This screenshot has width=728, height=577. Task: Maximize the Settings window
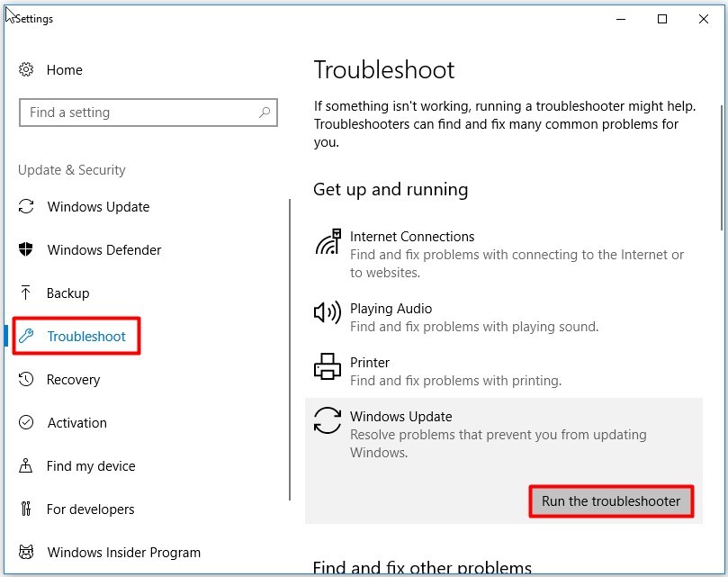click(x=662, y=19)
